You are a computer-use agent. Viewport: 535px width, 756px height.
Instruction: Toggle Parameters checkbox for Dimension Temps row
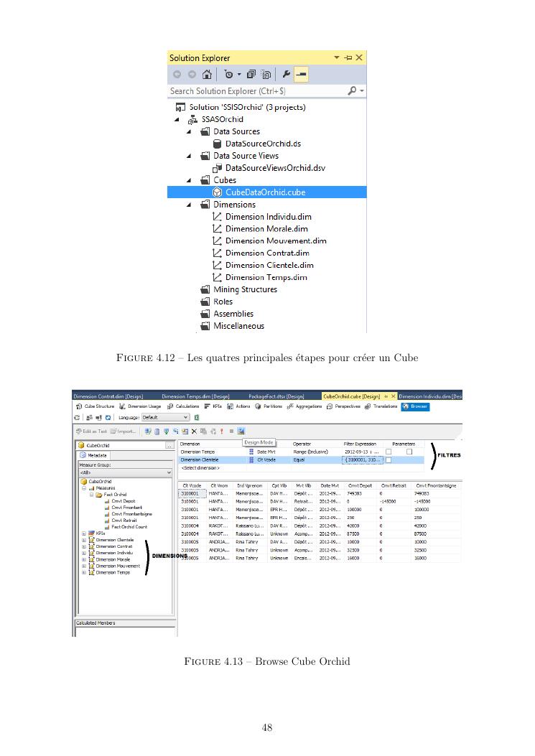[389, 452]
